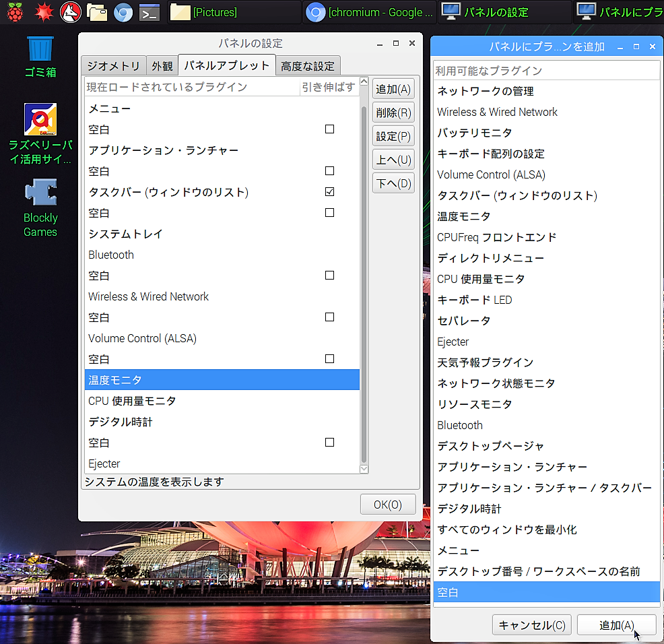Select バッテリモニタ in available plugins
The image size is (664, 644).
point(547,133)
